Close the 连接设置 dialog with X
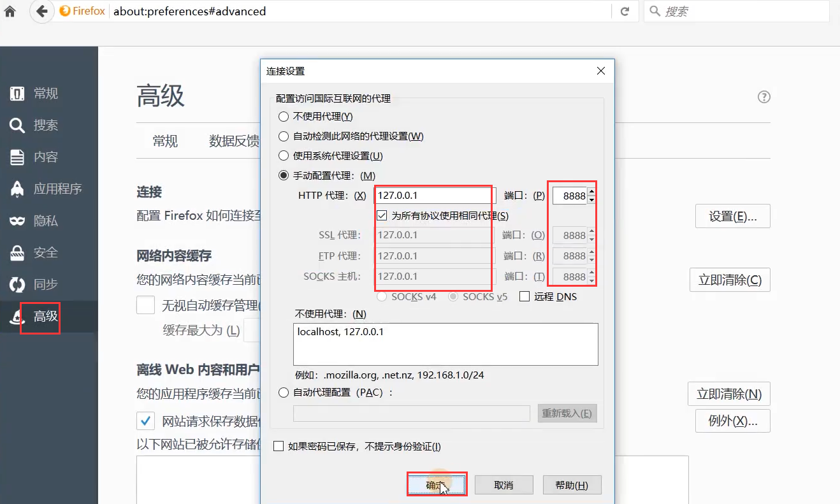The width and height of the screenshot is (840, 504). pyautogui.click(x=600, y=71)
